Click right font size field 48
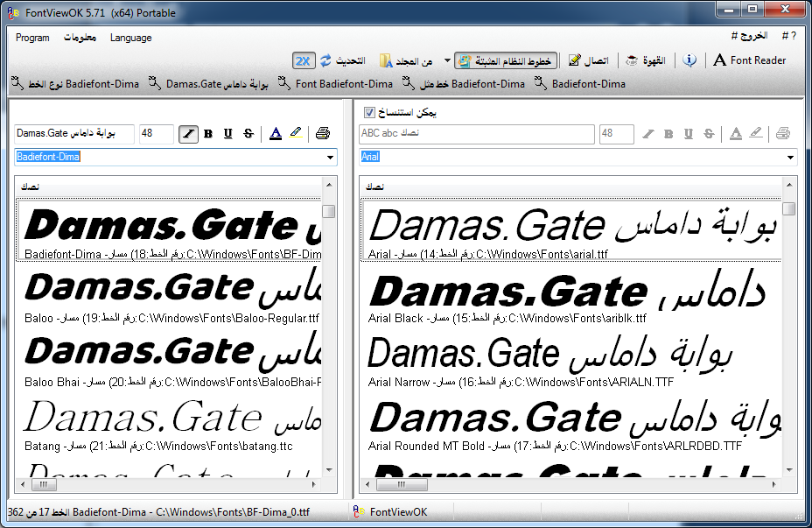 pyautogui.click(x=617, y=134)
